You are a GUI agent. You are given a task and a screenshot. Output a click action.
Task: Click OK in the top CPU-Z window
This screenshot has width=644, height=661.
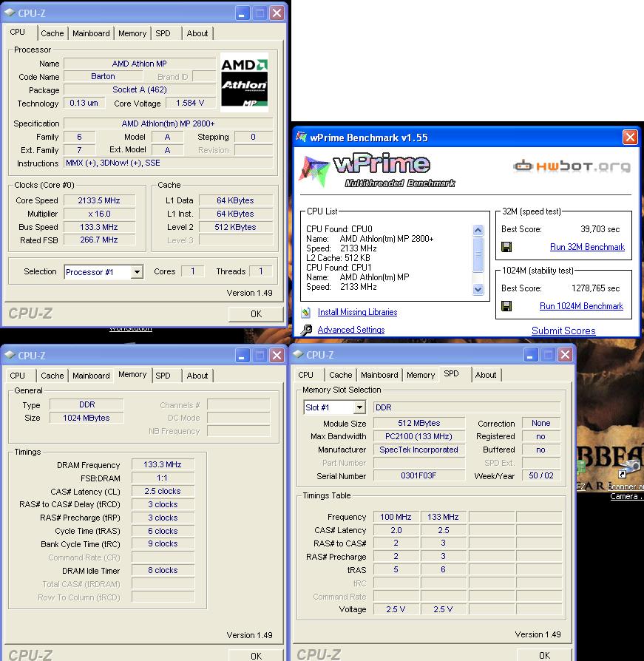tap(256, 314)
